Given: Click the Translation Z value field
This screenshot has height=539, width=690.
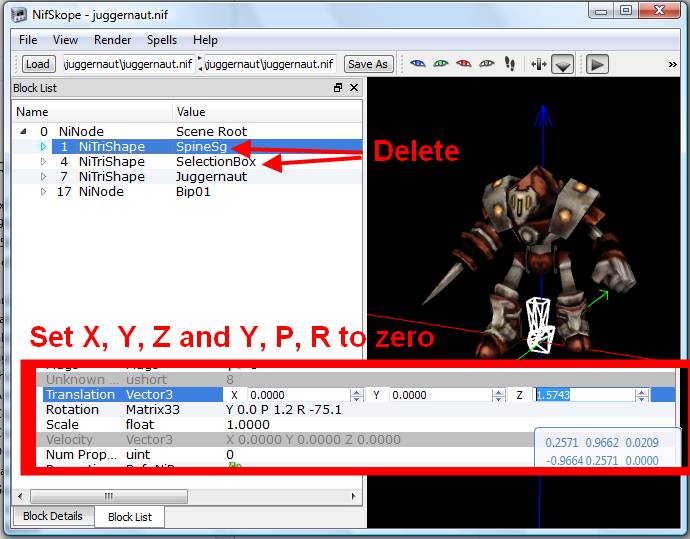Looking at the screenshot, I should point(584,395).
